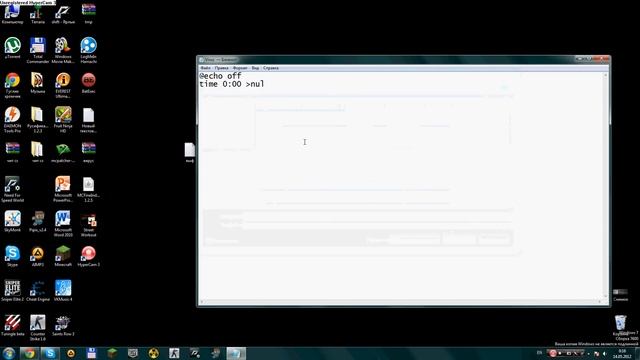Screen dimensions: 640x360
Task: Launch Sniper Elite 2 shortcut
Action: pyautogui.click(x=12, y=291)
